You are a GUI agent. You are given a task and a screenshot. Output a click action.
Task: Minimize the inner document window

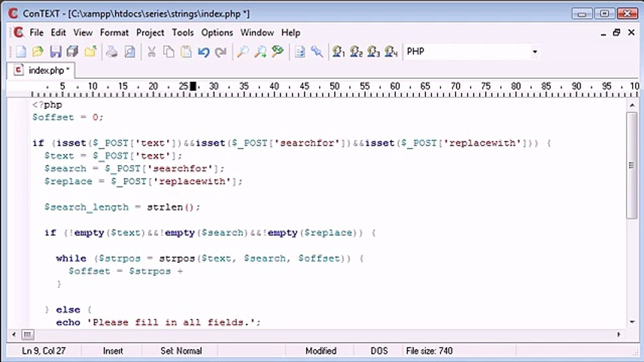[x=604, y=33]
